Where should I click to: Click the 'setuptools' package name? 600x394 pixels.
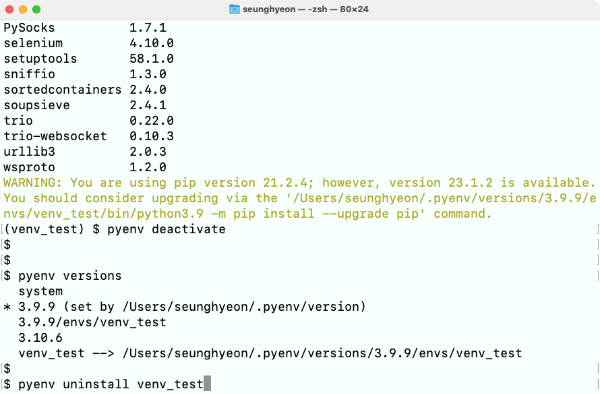40,59
